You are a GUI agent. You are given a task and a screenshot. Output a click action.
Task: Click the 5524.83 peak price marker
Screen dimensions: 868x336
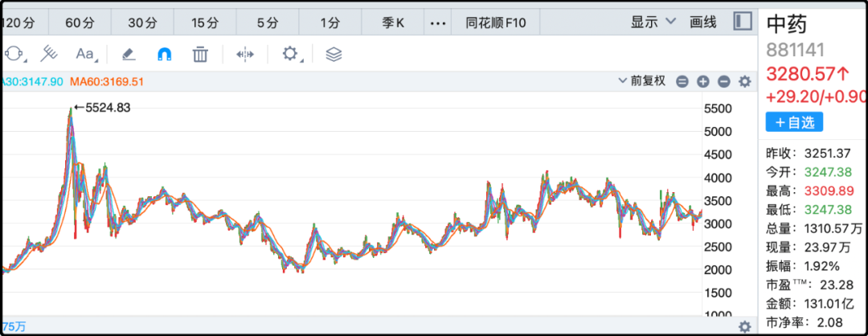[x=101, y=108]
